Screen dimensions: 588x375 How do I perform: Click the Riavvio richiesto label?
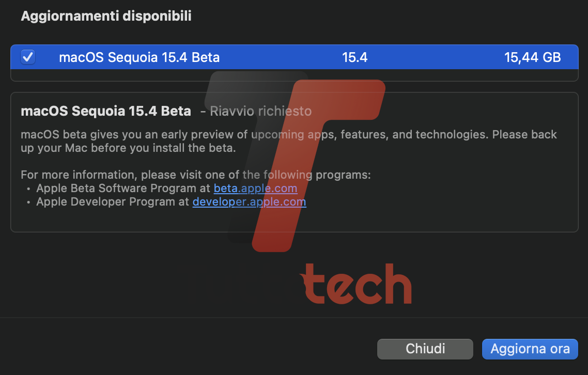(x=260, y=111)
